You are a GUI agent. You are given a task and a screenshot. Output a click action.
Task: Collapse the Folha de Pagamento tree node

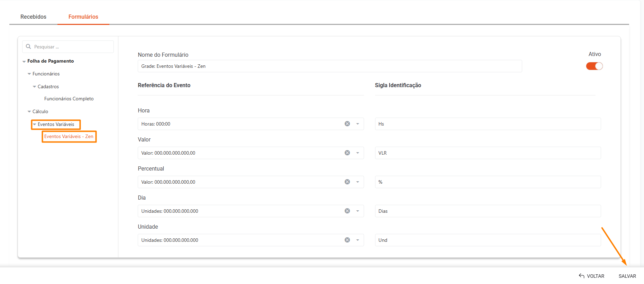click(24, 62)
